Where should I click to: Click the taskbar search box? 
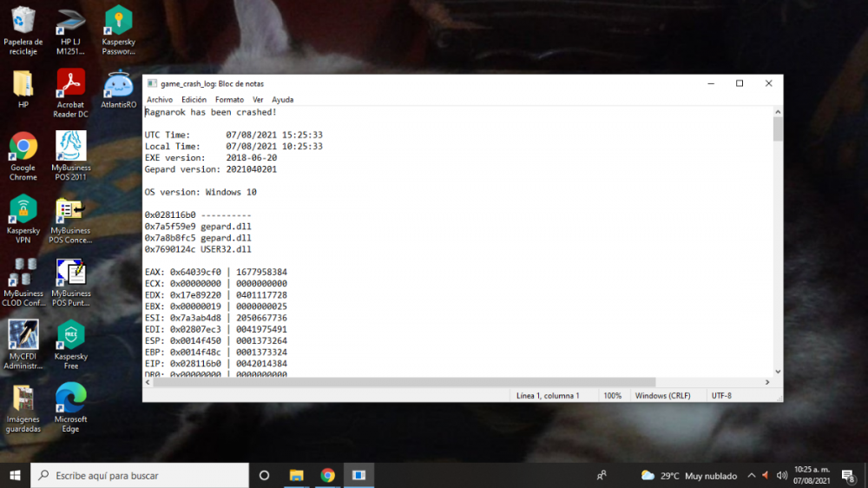point(139,475)
